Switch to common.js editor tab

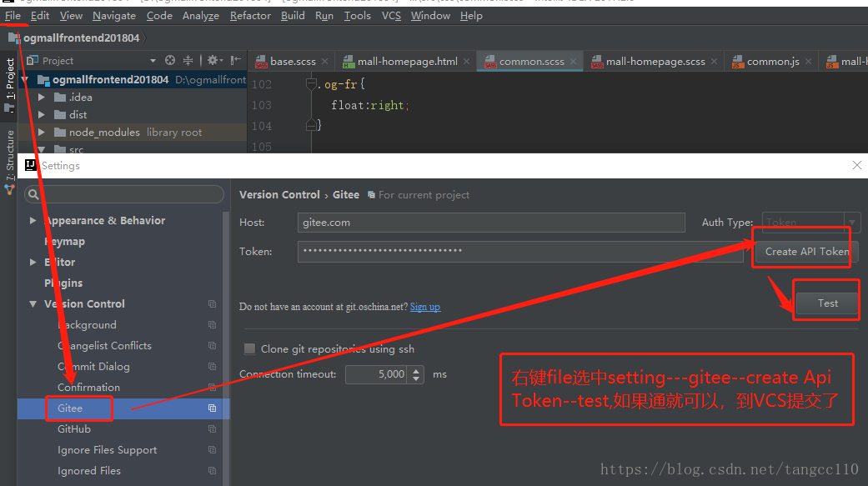coord(773,62)
